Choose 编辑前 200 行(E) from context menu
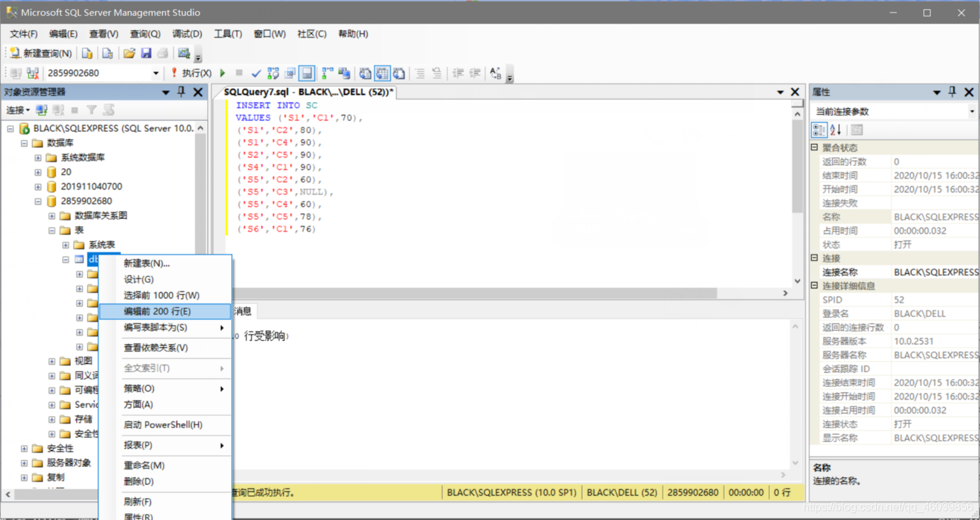 (165, 312)
